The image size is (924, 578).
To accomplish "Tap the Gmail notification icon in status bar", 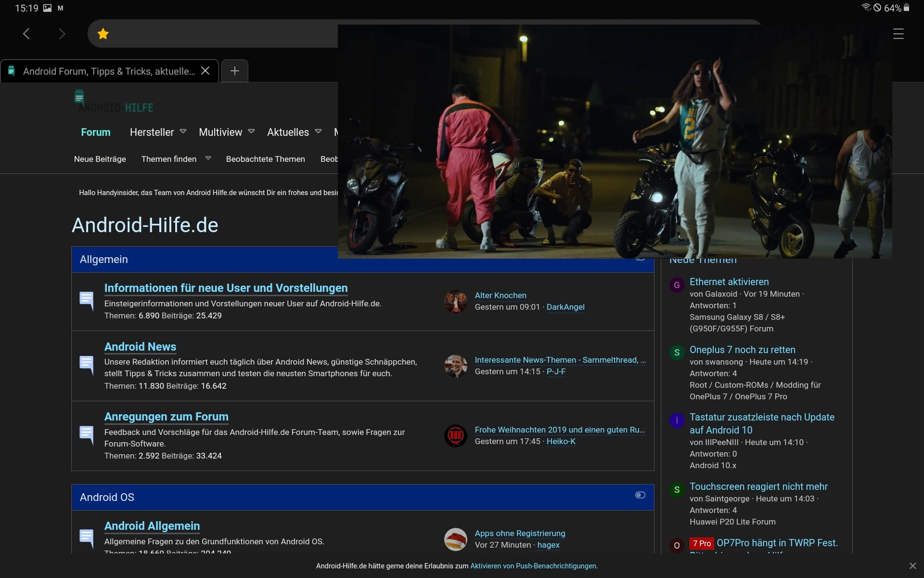I will (x=60, y=8).
